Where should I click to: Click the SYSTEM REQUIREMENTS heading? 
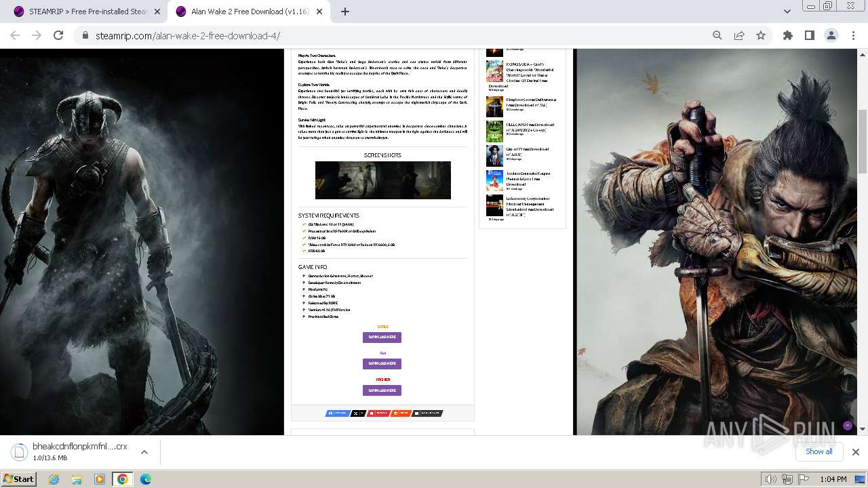click(329, 216)
